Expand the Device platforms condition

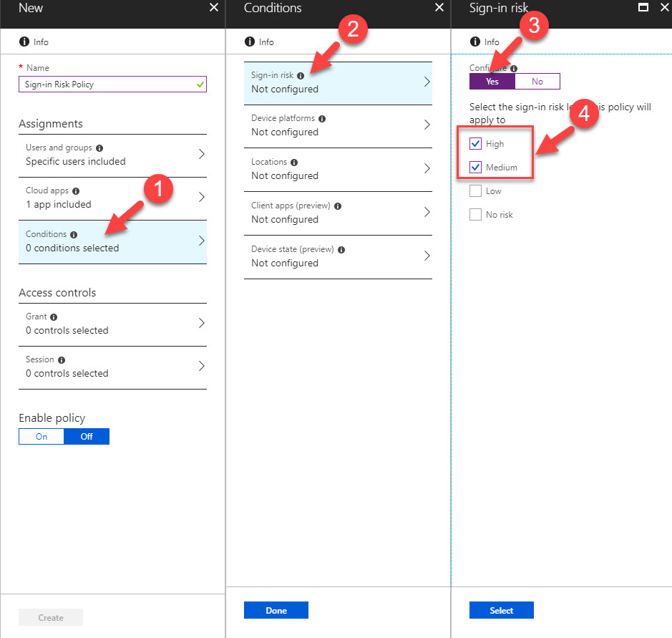338,125
